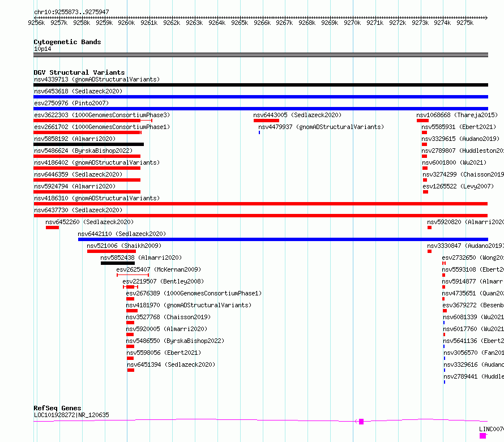Open the nsv5486624 ByrskaBishop2022 label
504x442 pixels.
83,151
